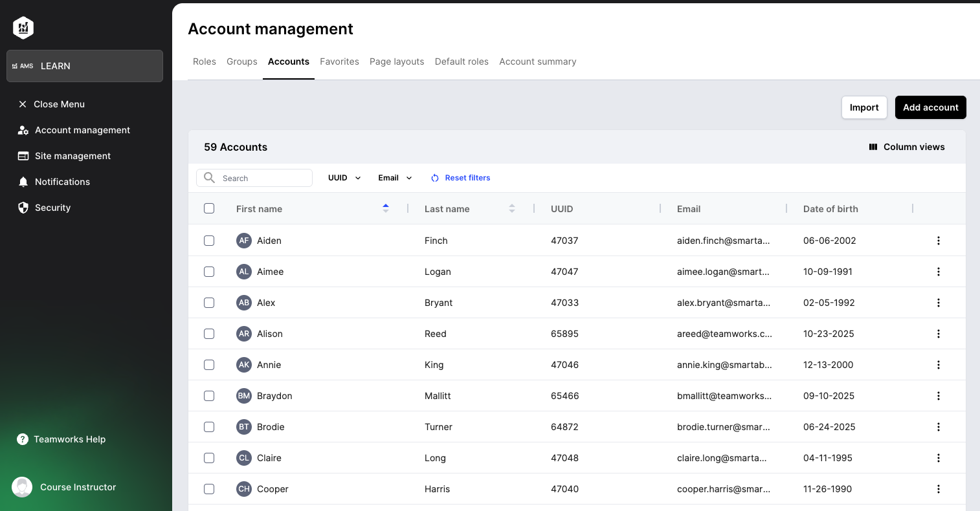Open the Notifications bell icon
980x511 pixels.
[x=23, y=182]
